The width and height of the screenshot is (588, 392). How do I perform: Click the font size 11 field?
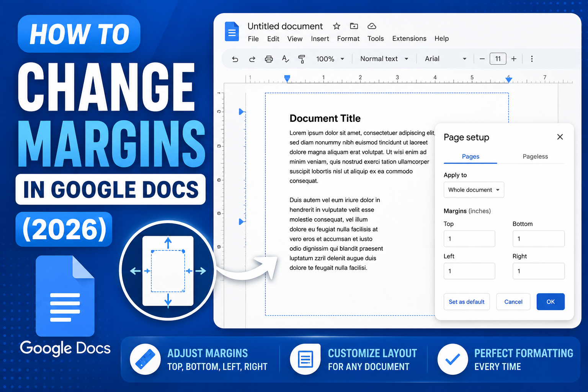coord(498,59)
